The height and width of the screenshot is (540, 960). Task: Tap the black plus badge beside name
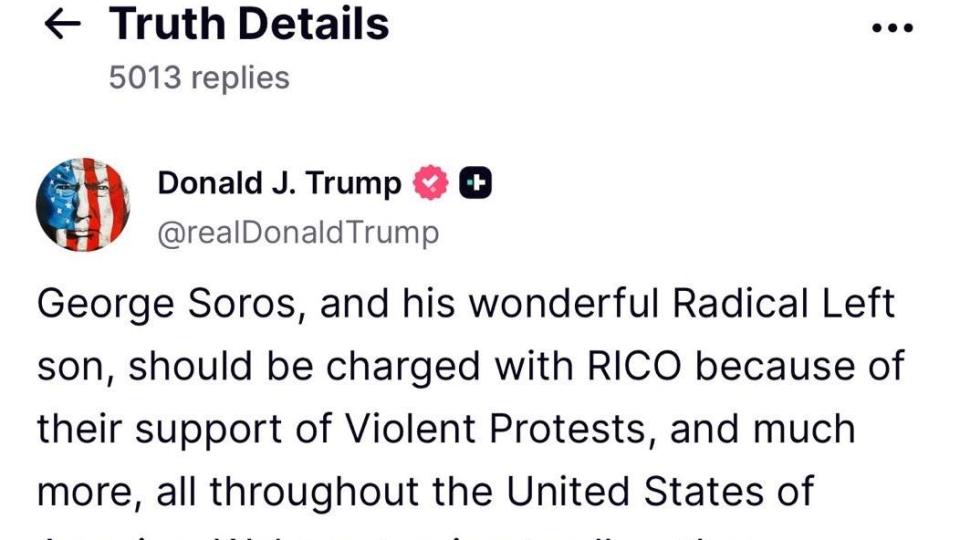point(475,182)
